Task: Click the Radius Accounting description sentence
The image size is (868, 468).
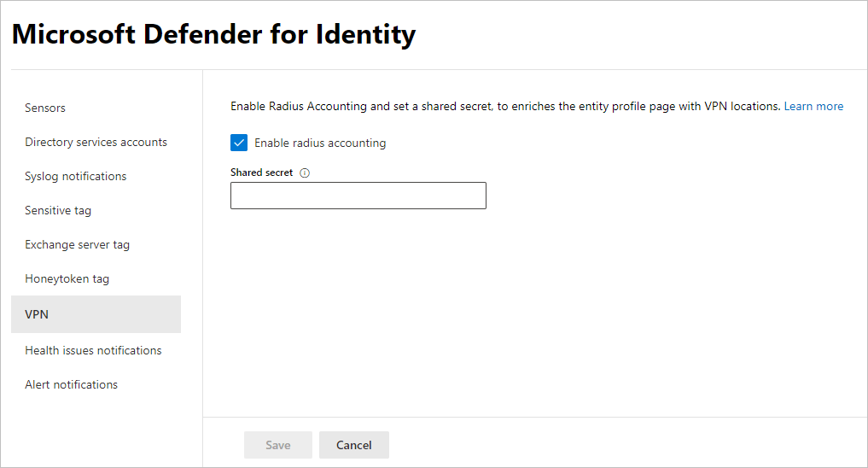Action: [x=505, y=107]
